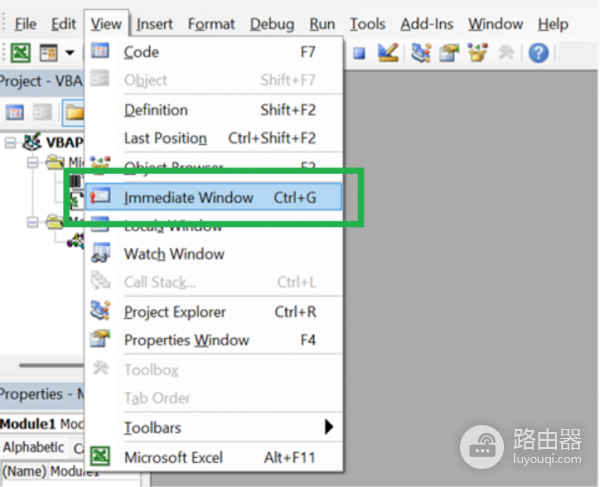Image resolution: width=600 pixels, height=487 pixels.
Task: Open Project Explorer from the toolbar icon
Action: coord(421,53)
